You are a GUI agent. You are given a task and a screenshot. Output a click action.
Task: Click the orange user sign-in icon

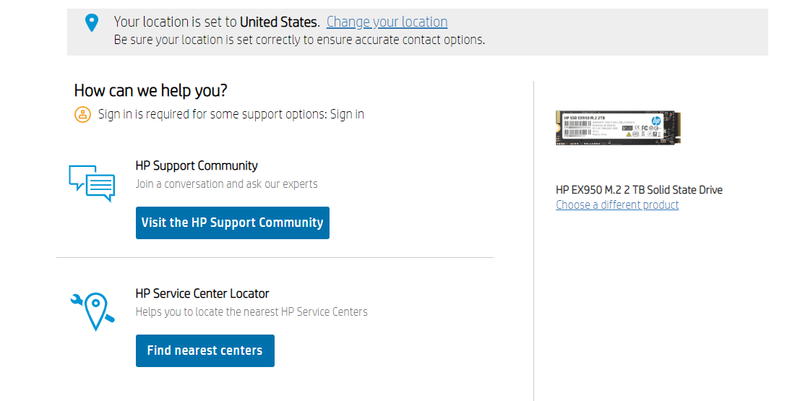tap(82, 114)
